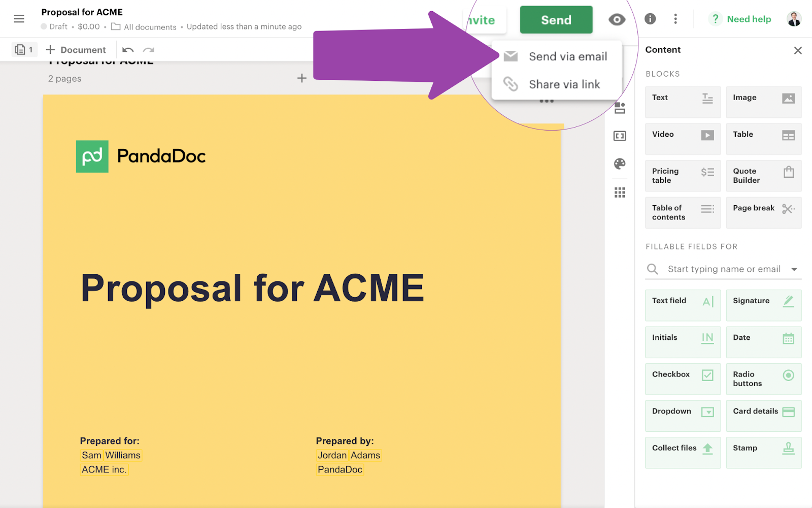
Task: Open the variables sidebar icon
Action: [620, 136]
